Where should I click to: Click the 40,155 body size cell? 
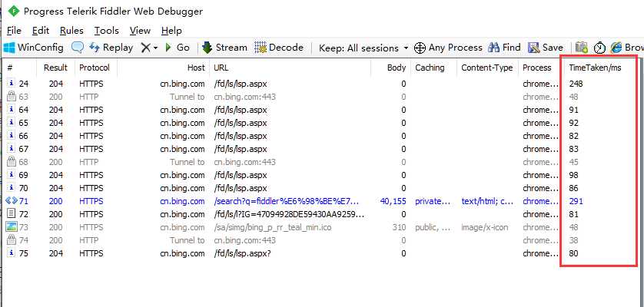coord(393,201)
